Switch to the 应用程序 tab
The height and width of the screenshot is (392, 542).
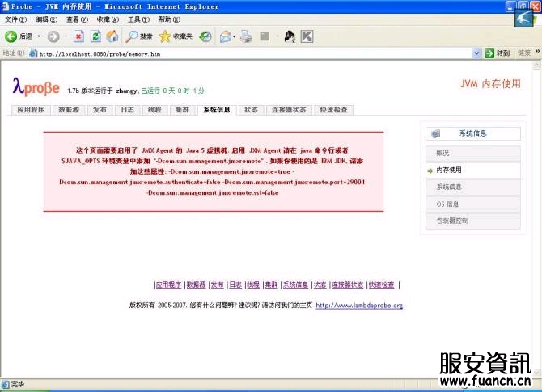click(x=31, y=110)
